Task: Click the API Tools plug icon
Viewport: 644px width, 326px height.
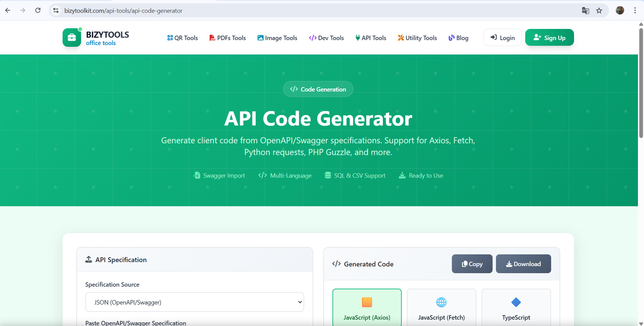Action: click(357, 38)
